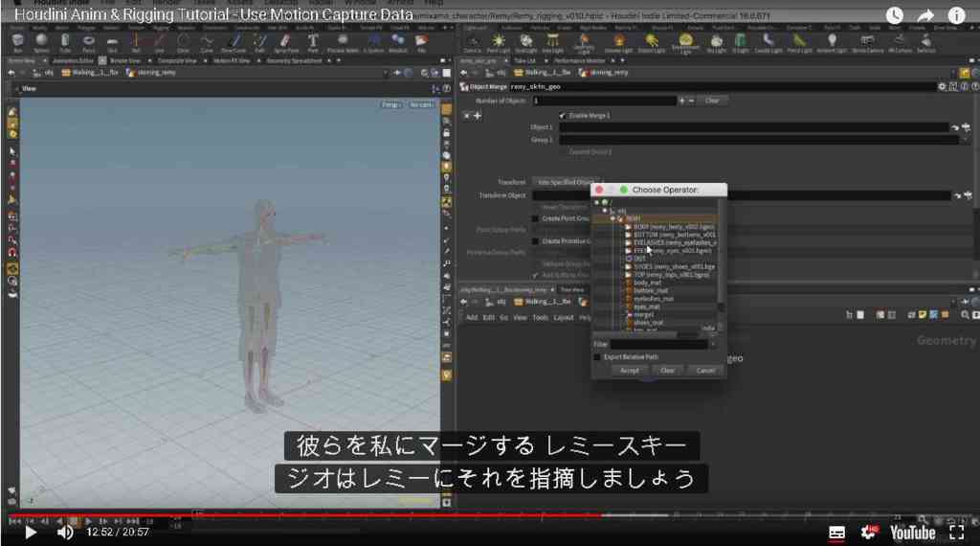
Task: Click the Share arrow icon
Action: (x=925, y=15)
